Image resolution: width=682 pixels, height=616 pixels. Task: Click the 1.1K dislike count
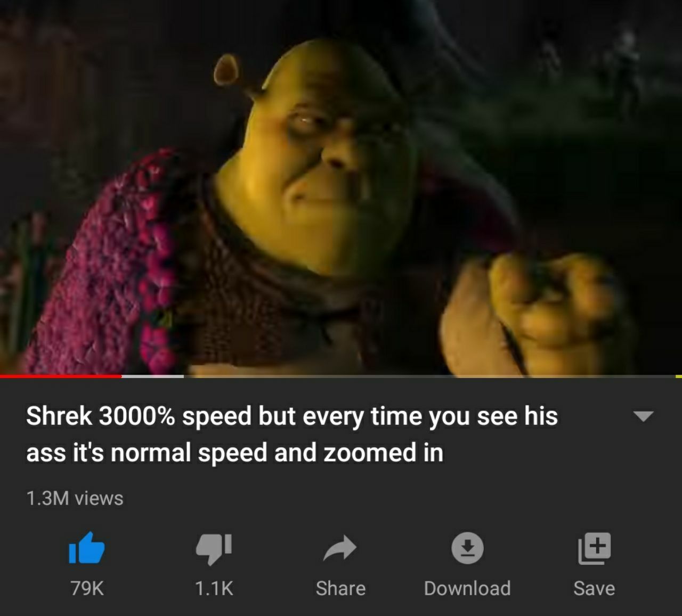point(214,588)
